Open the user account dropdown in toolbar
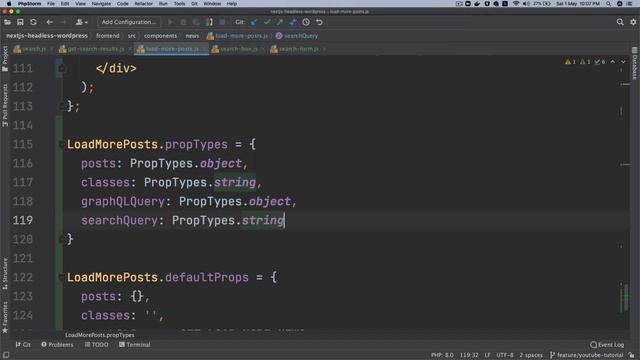The height and width of the screenshot is (360, 640). tap(81, 22)
